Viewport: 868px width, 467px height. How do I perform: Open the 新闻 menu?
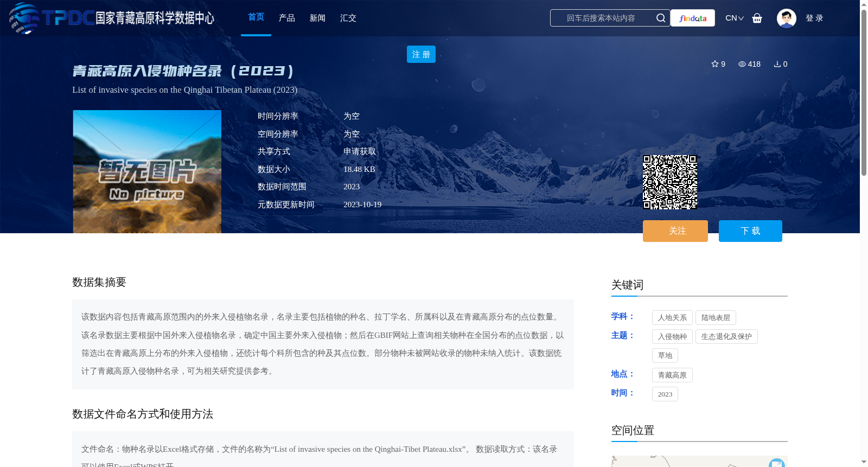coord(317,18)
